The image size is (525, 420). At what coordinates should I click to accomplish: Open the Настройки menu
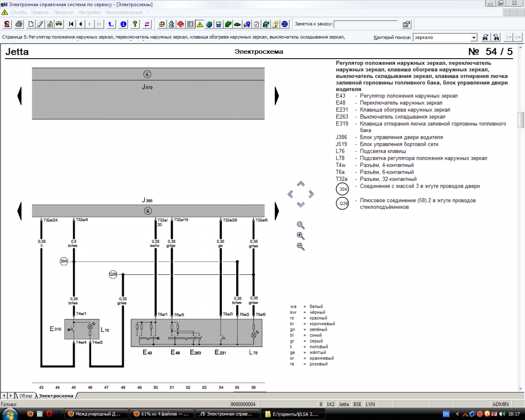(90, 12)
